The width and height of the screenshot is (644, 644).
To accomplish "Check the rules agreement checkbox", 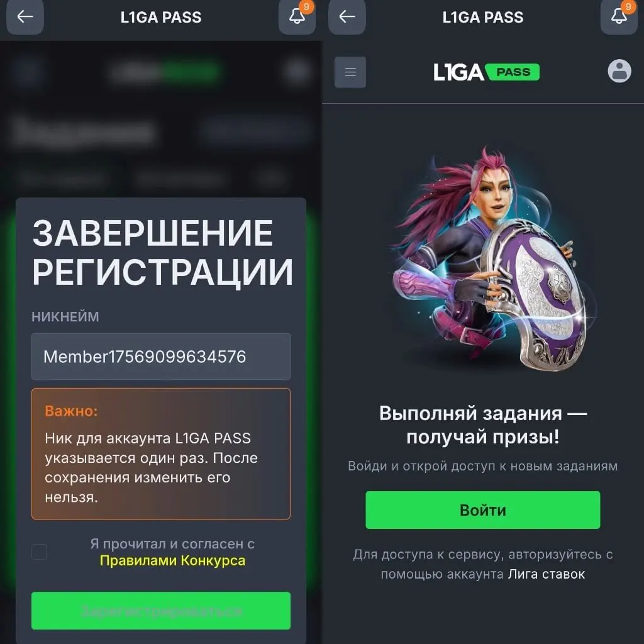I will 40,552.
